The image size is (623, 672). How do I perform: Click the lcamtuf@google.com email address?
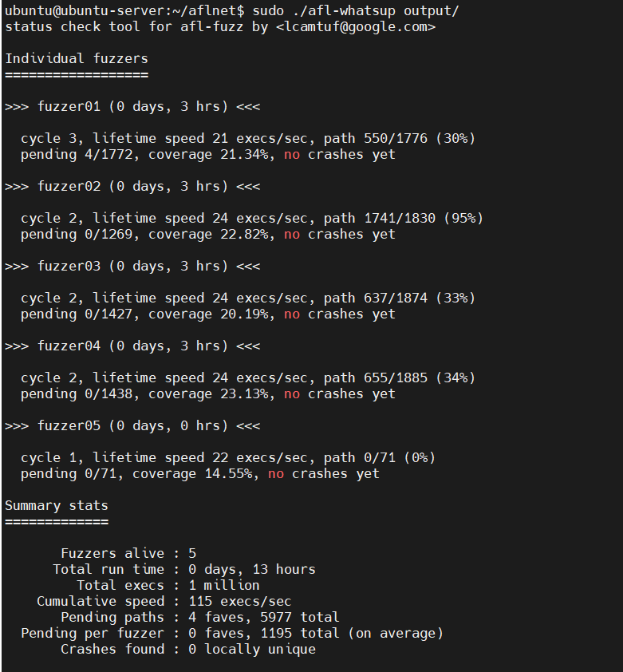coord(356,26)
